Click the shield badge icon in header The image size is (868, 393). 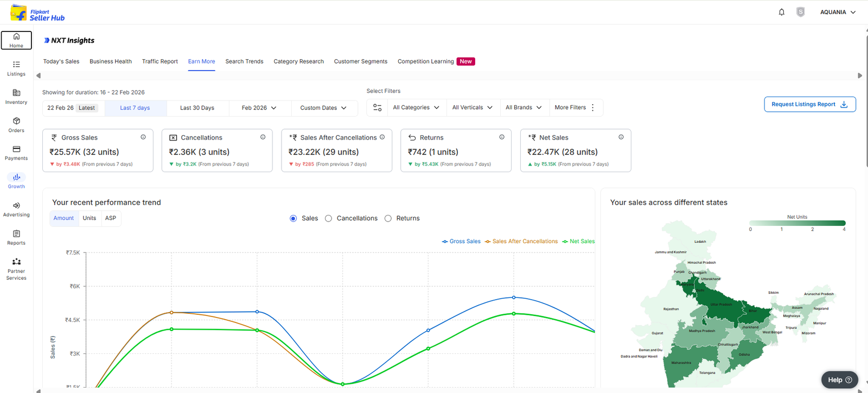click(x=801, y=12)
